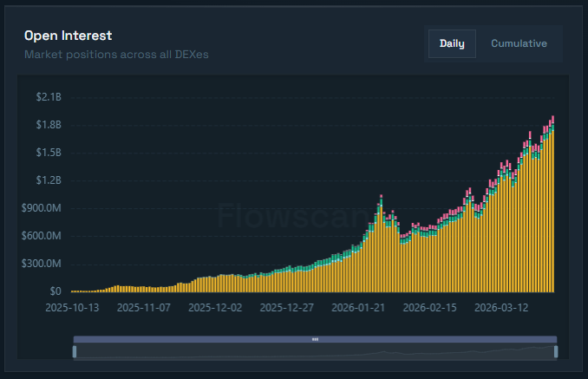Click the mini overview chart below slider
588x379 pixels.
(315, 351)
